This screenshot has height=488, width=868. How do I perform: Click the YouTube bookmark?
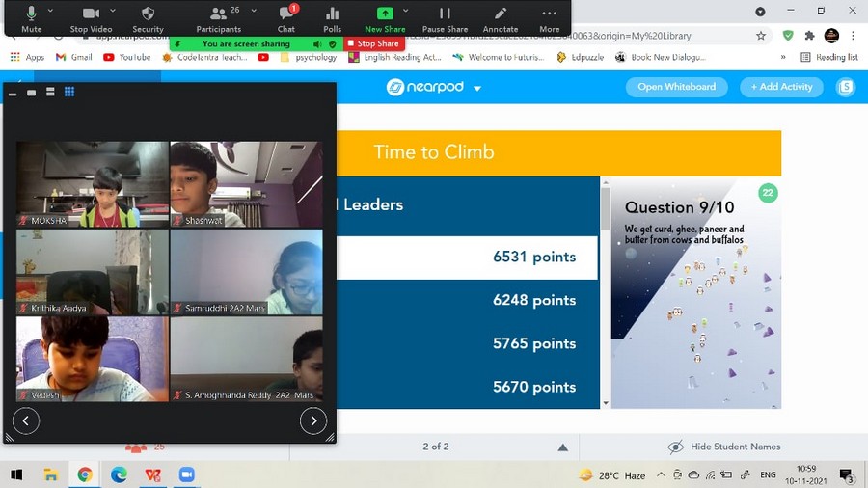point(126,57)
